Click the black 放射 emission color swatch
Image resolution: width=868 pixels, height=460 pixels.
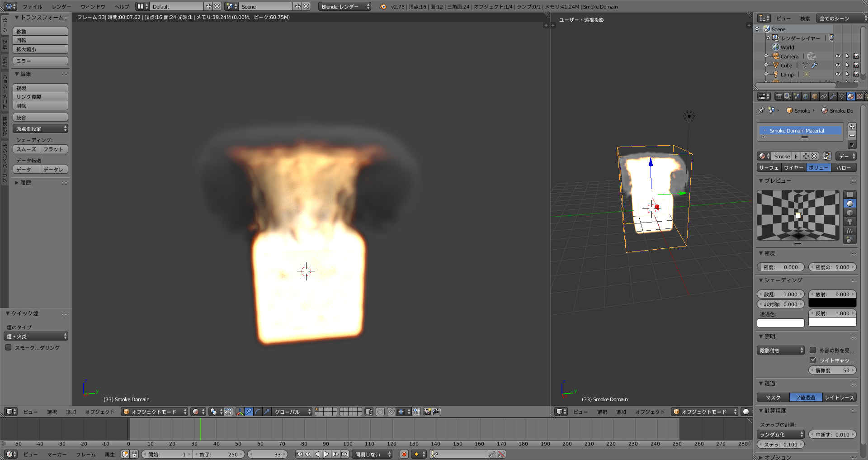tap(832, 303)
